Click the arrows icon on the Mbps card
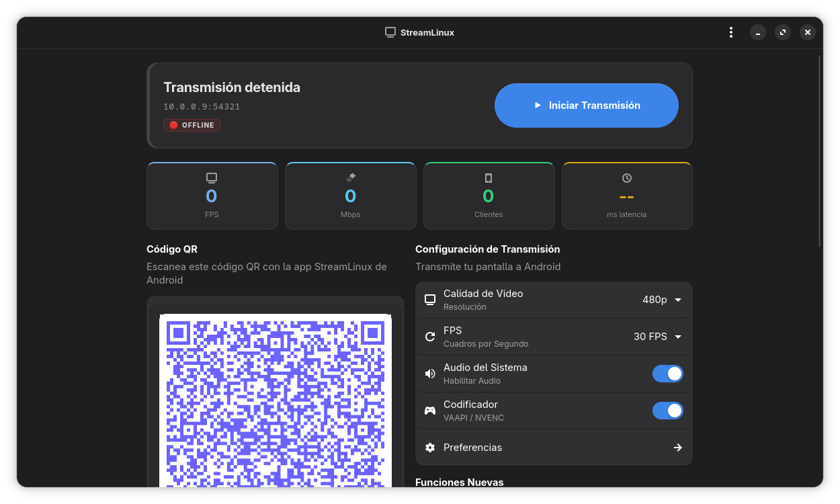 (x=350, y=177)
